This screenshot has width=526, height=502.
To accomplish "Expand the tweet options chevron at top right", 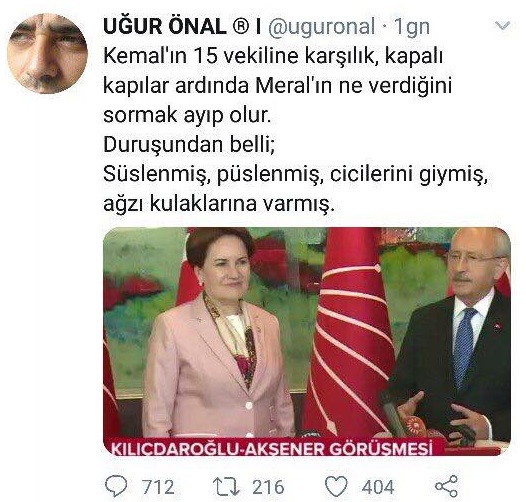I will click(x=503, y=26).
